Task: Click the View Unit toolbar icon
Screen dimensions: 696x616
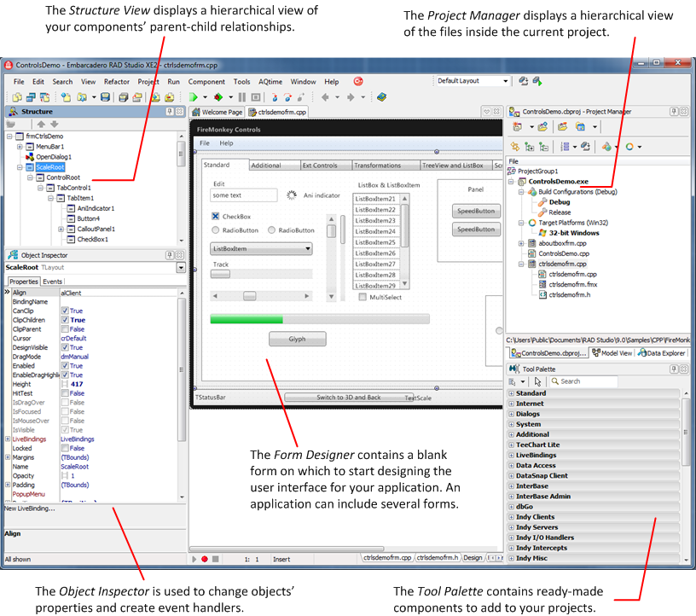Action: 17,96
